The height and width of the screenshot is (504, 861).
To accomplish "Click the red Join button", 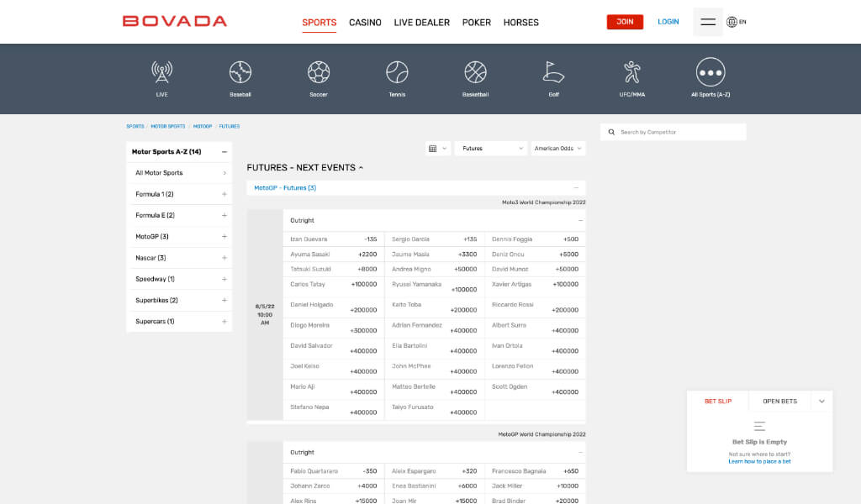I will 625,22.
